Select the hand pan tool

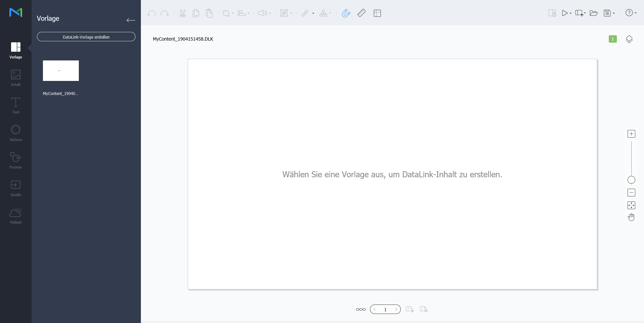631,217
